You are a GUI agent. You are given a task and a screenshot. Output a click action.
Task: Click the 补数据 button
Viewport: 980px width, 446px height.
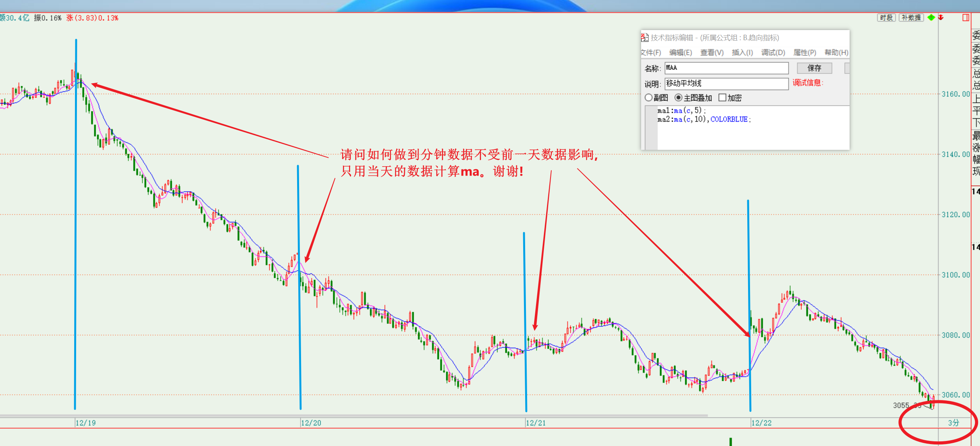coord(911,18)
